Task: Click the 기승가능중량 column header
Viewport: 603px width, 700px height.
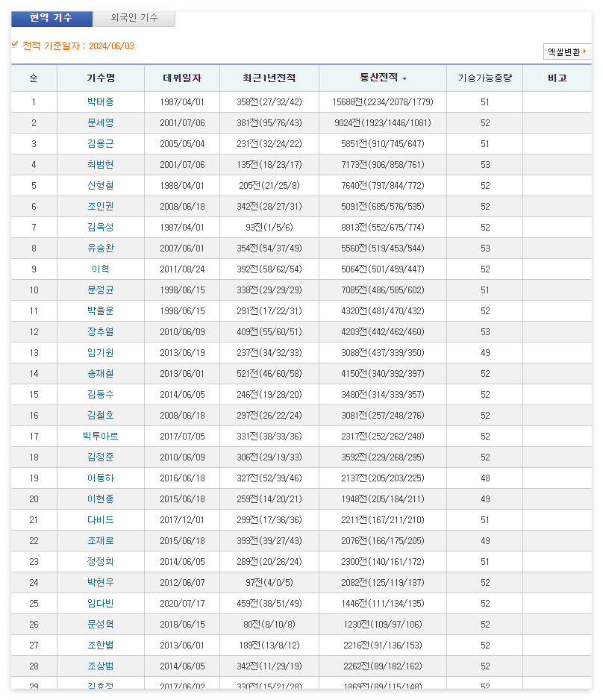Action: (x=484, y=78)
